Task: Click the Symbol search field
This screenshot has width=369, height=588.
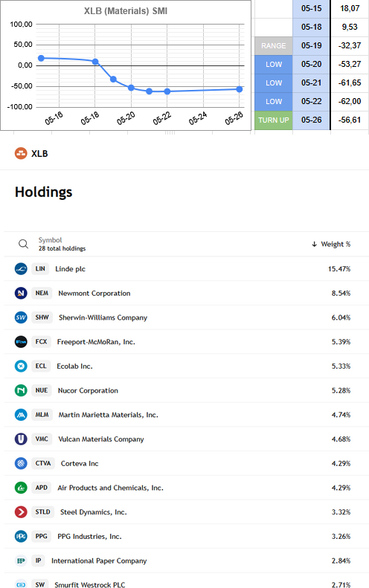Action: tap(62, 244)
